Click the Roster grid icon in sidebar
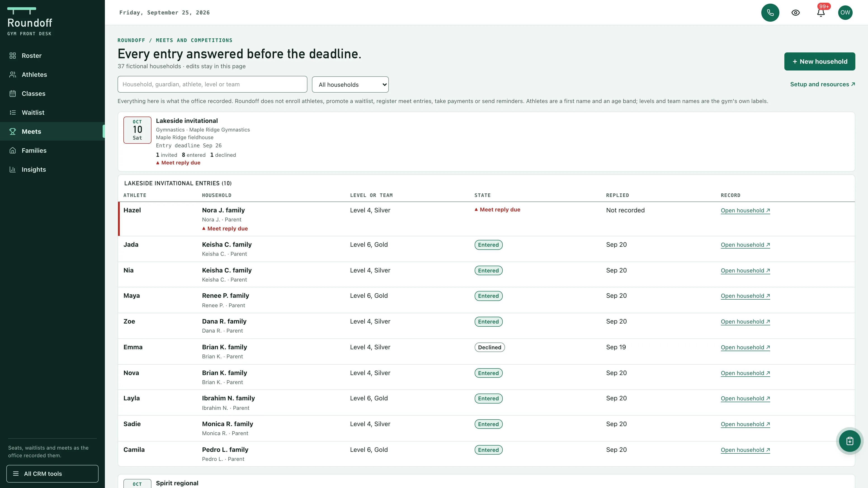Image resolution: width=868 pixels, height=488 pixels. [13, 56]
